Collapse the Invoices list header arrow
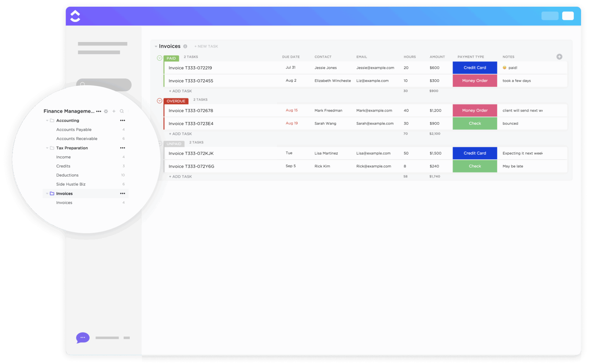The height and width of the screenshot is (364, 589). 156,46
